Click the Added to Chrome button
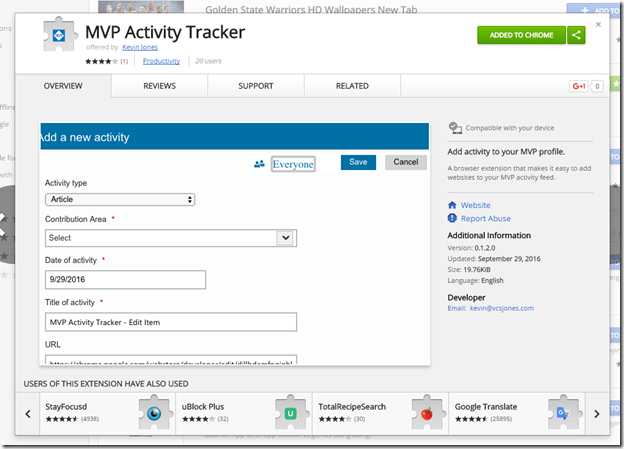 pos(521,35)
